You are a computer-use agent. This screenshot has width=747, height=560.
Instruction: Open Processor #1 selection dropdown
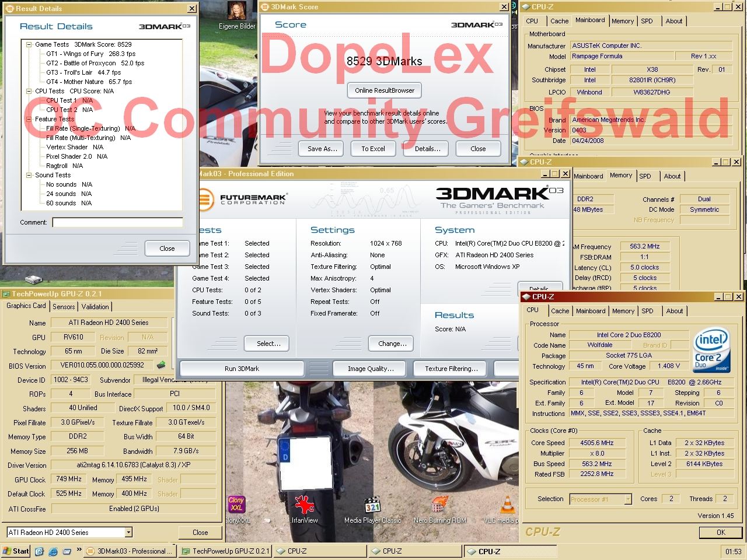628,499
